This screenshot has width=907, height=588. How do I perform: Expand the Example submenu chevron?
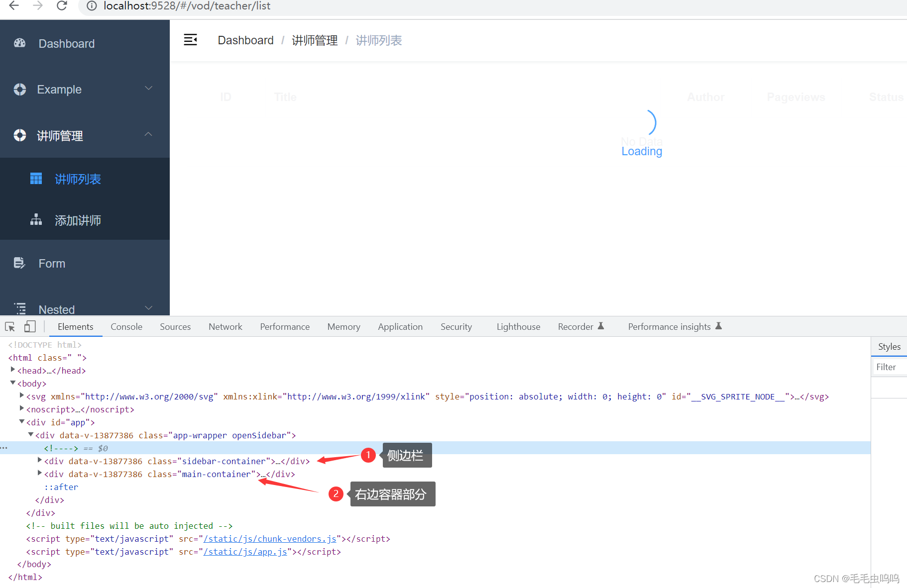148,89
